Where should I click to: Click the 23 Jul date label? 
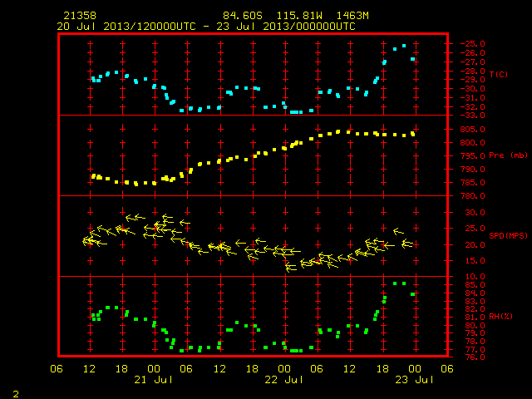[x=414, y=380]
